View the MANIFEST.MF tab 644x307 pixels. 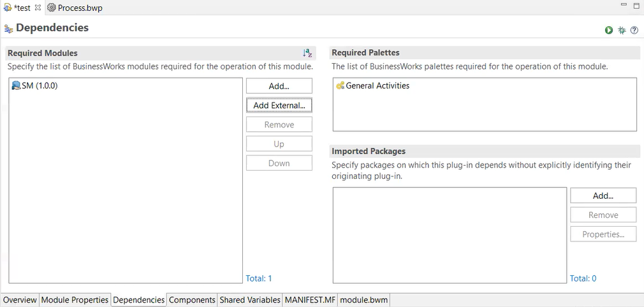tap(310, 300)
